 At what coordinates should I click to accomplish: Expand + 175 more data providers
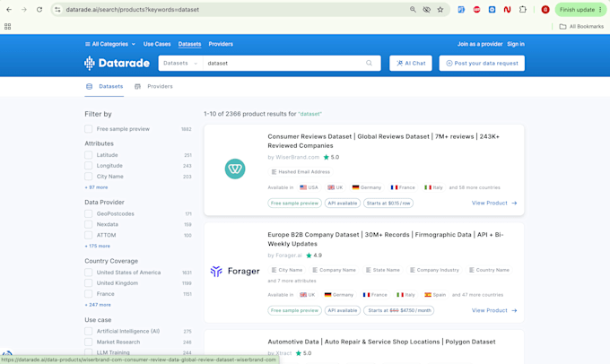coord(97,247)
